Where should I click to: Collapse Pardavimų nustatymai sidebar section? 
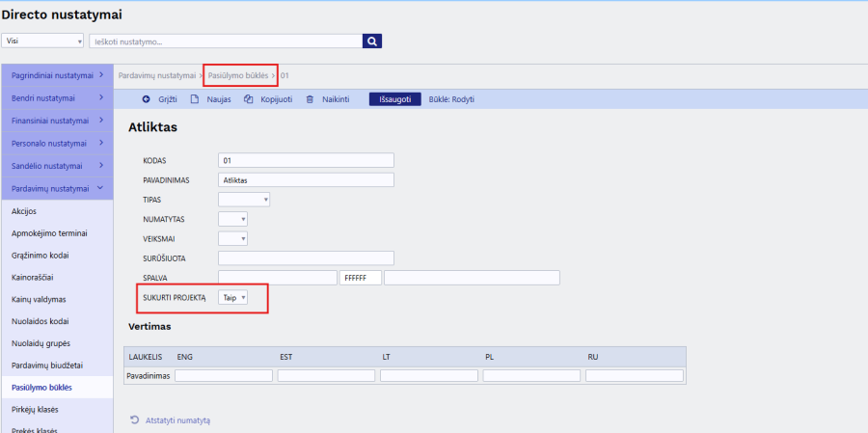click(x=57, y=188)
